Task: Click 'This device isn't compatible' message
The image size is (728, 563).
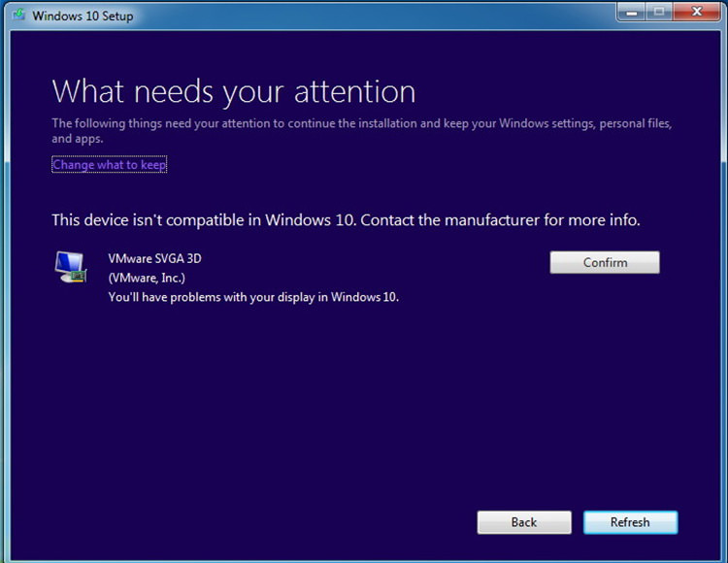Action: [204, 220]
